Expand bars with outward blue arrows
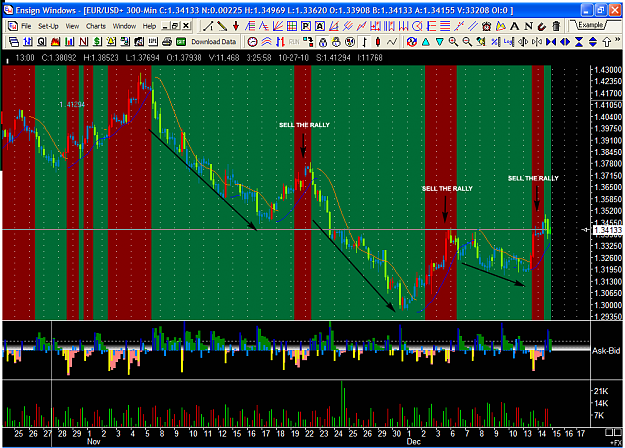This screenshot has height=448, width=625. point(564,42)
